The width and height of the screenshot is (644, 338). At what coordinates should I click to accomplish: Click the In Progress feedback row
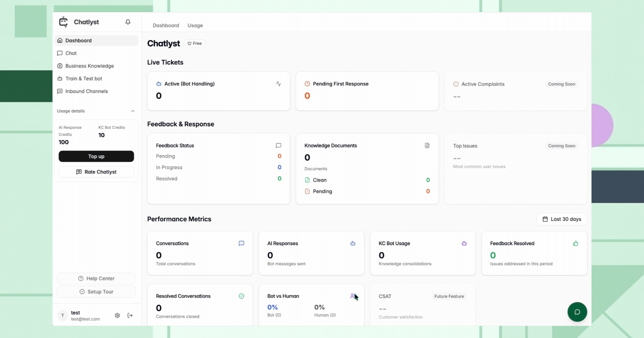(x=218, y=167)
